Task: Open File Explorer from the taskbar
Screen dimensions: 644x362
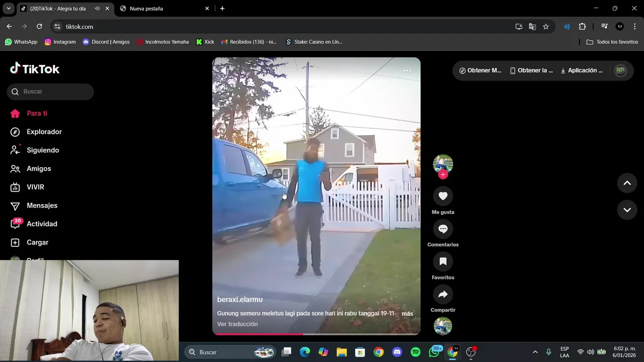Action: pyautogui.click(x=342, y=352)
